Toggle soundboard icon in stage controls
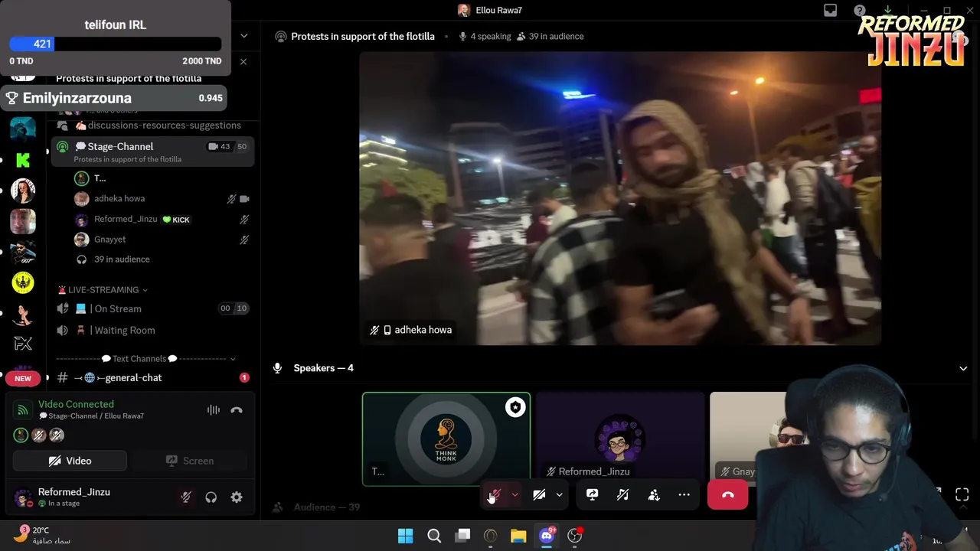980x551 pixels. click(622, 495)
